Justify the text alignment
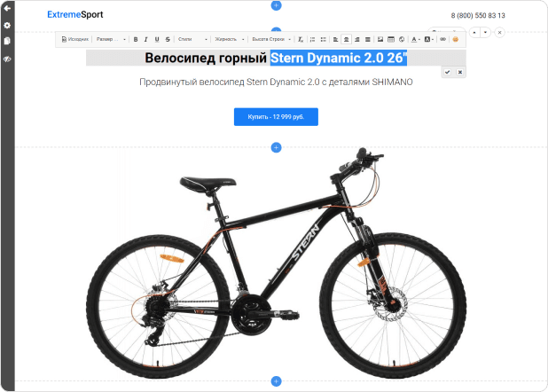Screen dimensions: 548x392 tap(368, 39)
